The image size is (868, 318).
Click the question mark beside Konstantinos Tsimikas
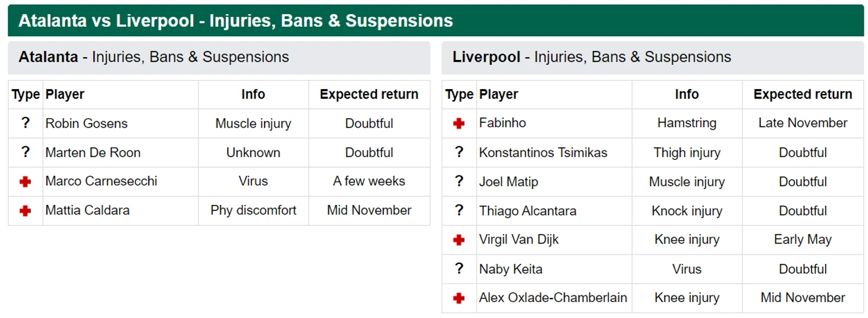point(459,152)
